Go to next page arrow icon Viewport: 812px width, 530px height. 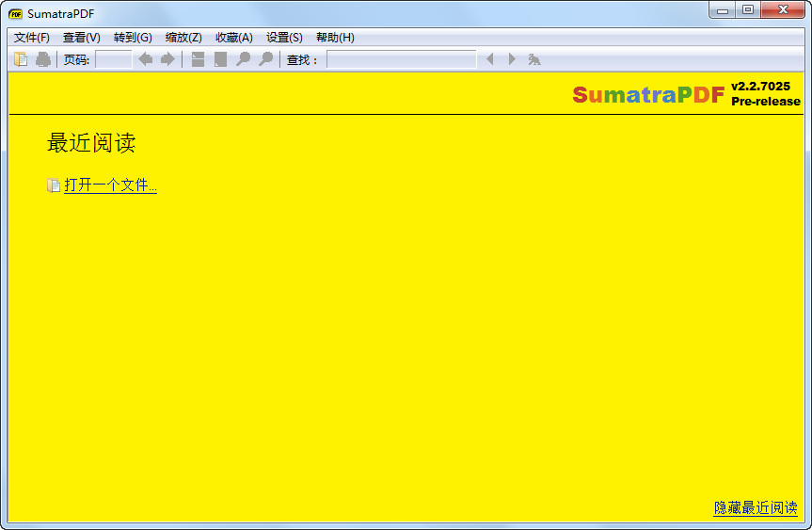[x=167, y=59]
